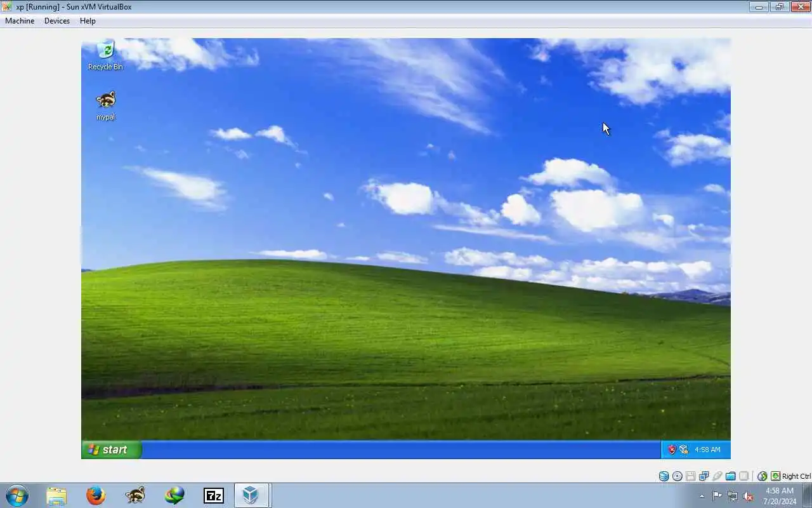Open the Devices menu in VirtualBox

pos(57,21)
